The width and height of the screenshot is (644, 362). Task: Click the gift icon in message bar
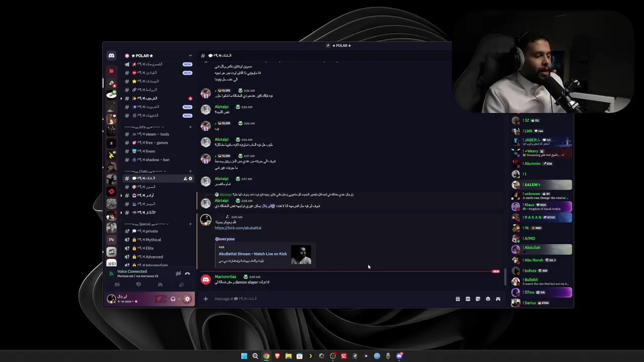tap(458, 299)
